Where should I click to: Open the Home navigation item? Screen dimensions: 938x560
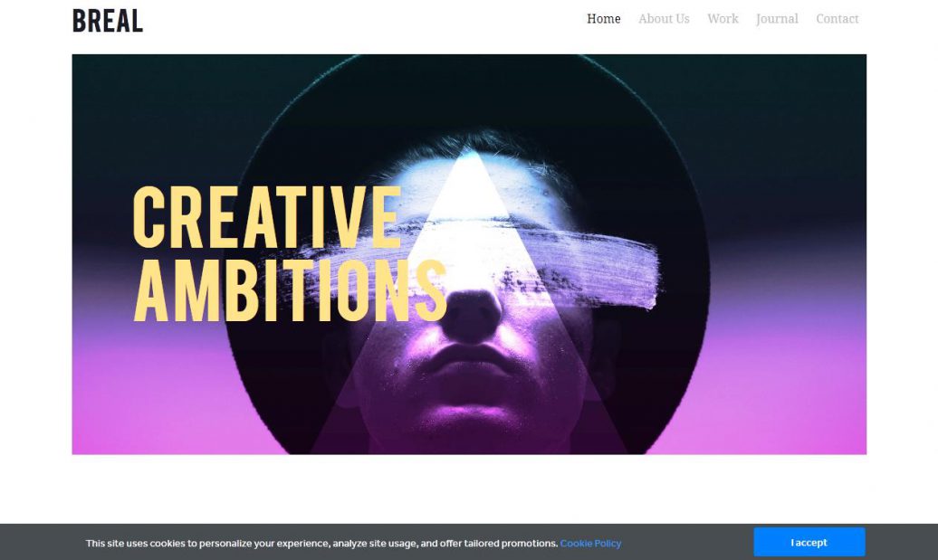[603, 19]
